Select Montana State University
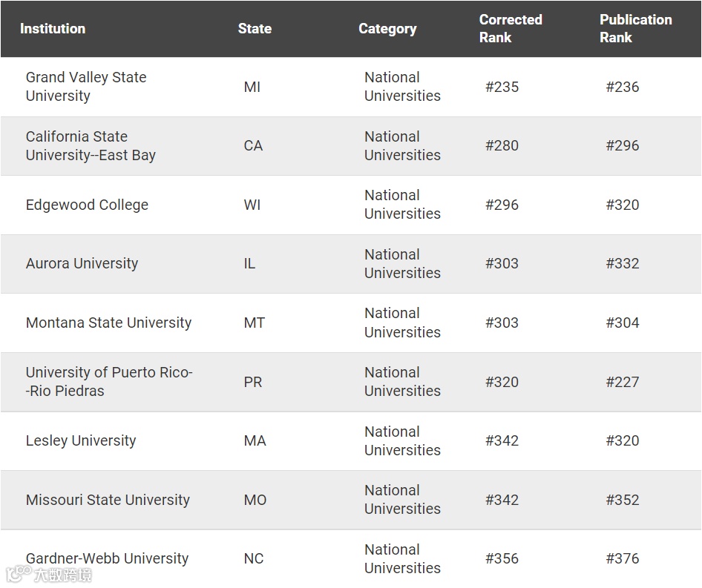Image resolution: width=702 pixels, height=588 pixels. (108, 323)
